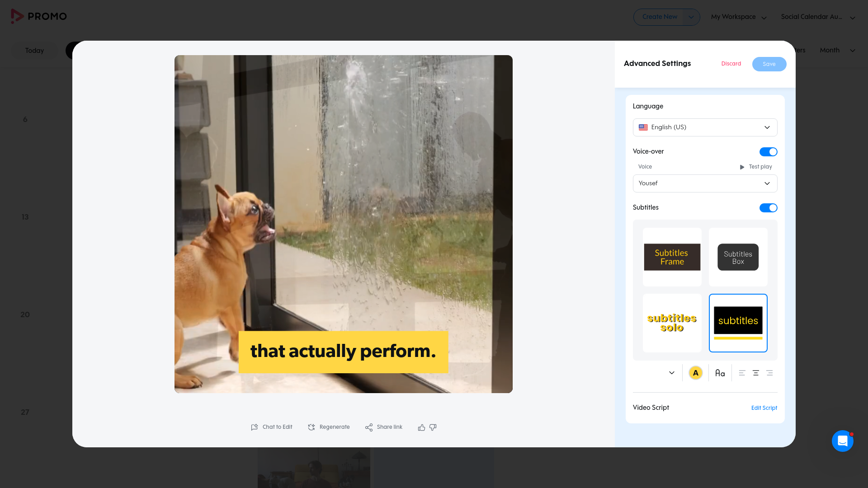Viewport: 868px width, 488px height.
Task: Open the Edit Script link
Action: pyautogui.click(x=764, y=408)
